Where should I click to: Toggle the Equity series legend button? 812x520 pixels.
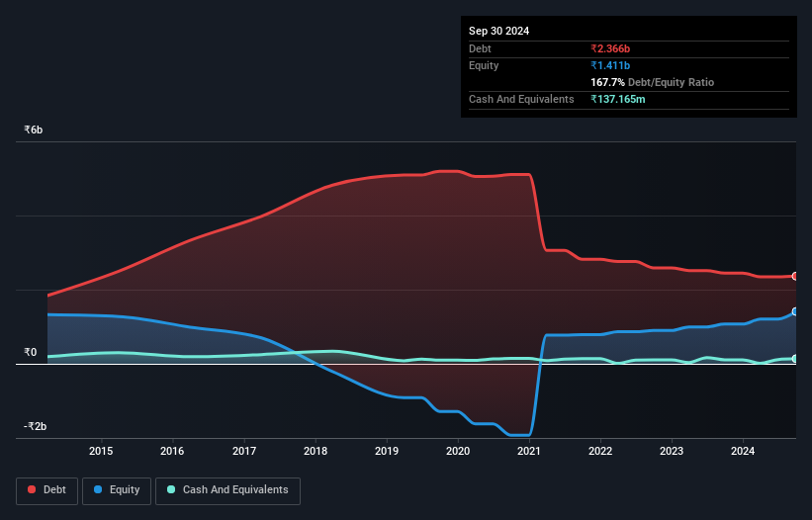coord(117,490)
